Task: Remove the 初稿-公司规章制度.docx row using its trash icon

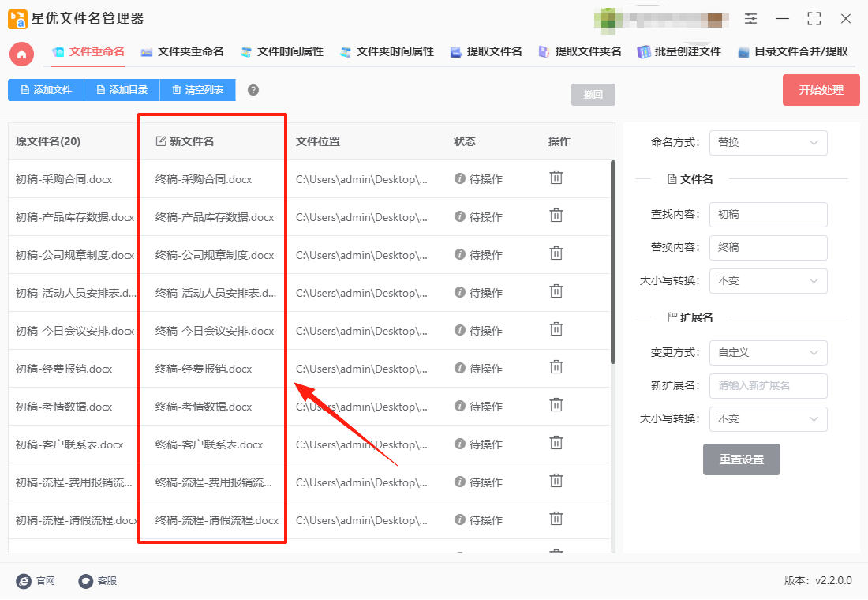Action: (x=556, y=253)
